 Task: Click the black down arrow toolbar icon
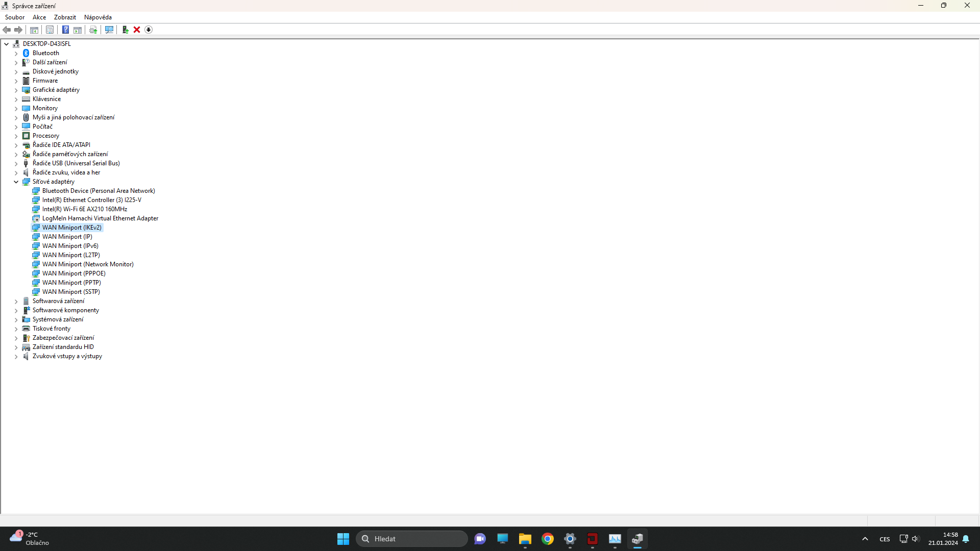pos(149,30)
